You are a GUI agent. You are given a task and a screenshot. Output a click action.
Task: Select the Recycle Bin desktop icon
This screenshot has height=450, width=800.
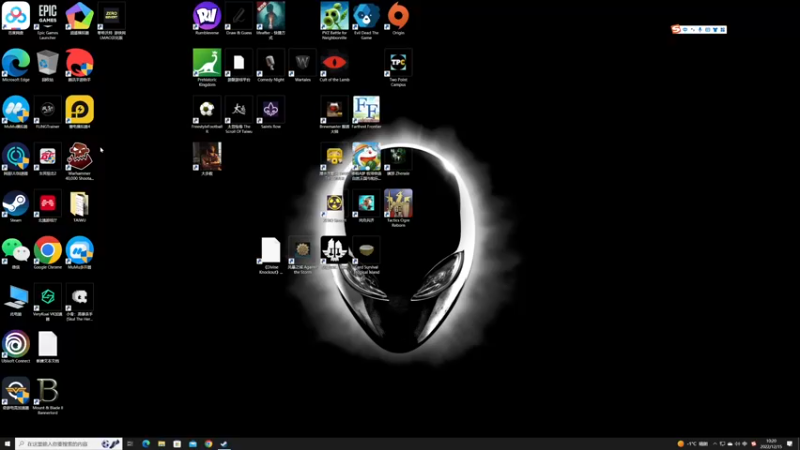[x=47, y=65]
